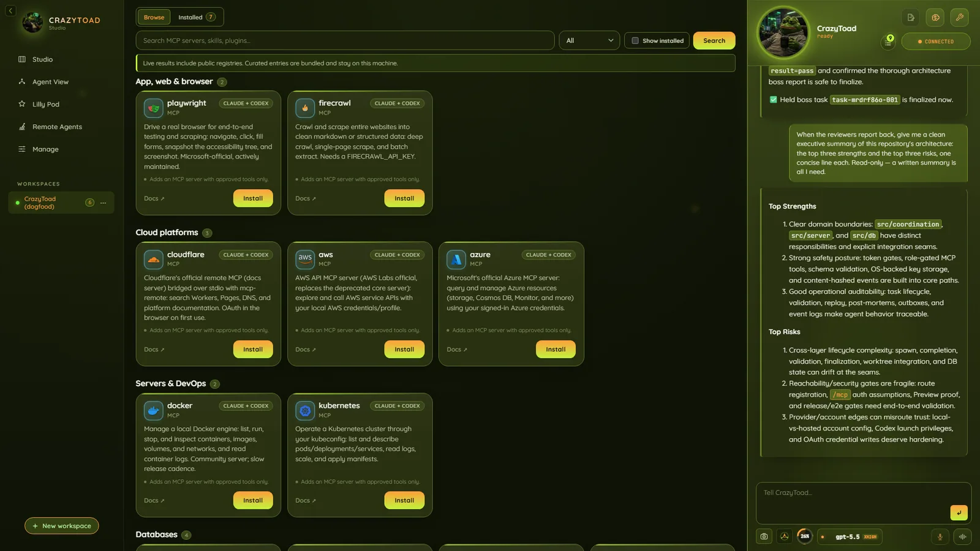This screenshot has height=551, width=980.
Task: Click the src/coordination code tag
Action: coord(908,225)
